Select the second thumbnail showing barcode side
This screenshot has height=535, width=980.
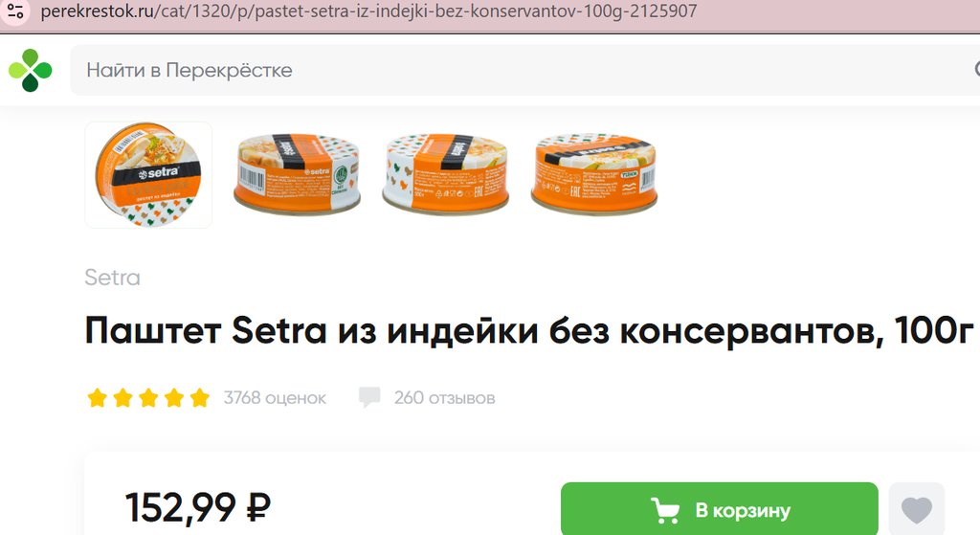click(297, 174)
